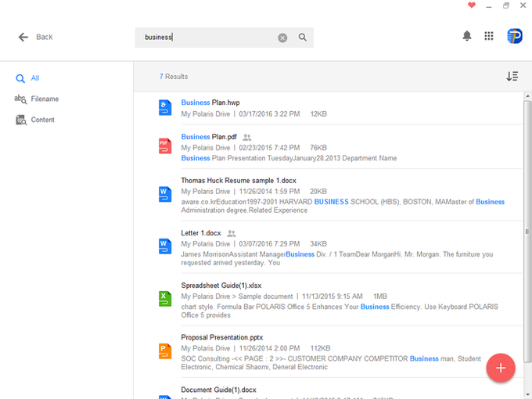
Task: Open Proposal Presentation.pptx file icon
Action: click(x=165, y=350)
